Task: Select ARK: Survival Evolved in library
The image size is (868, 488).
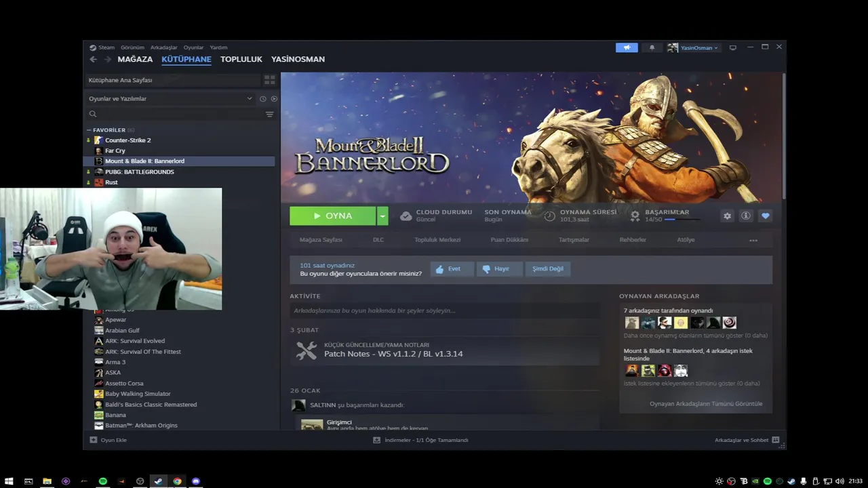Action: pyautogui.click(x=134, y=341)
